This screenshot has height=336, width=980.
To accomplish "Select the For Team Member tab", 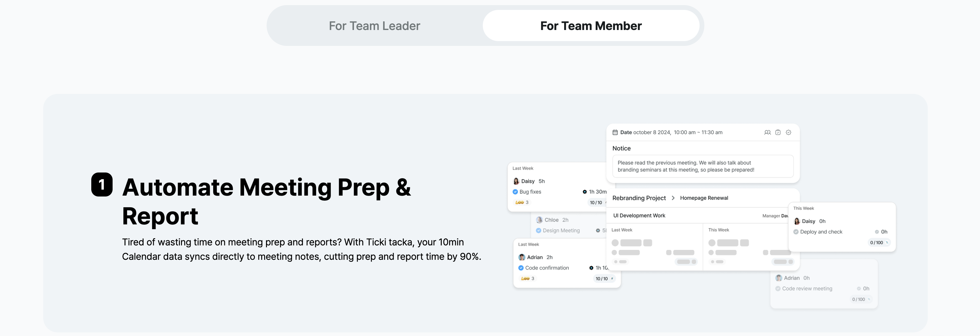I will point(591,26).
